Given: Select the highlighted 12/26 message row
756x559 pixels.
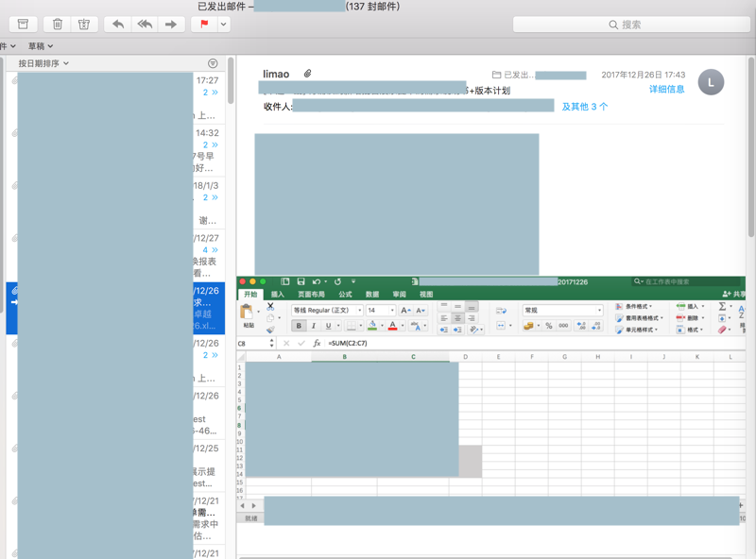Looking at the screenshot, I should [115, 309].
